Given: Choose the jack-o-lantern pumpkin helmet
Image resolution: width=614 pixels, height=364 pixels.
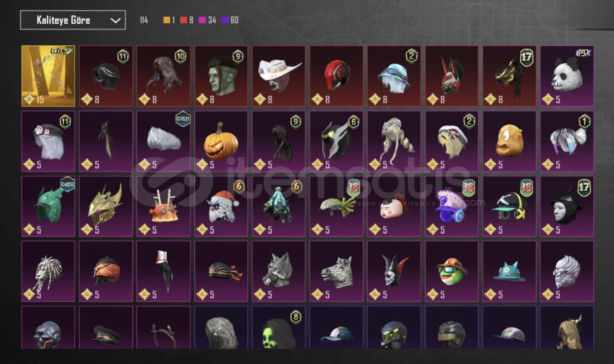Looking at the screenshot, I should [x=221, y=141].
